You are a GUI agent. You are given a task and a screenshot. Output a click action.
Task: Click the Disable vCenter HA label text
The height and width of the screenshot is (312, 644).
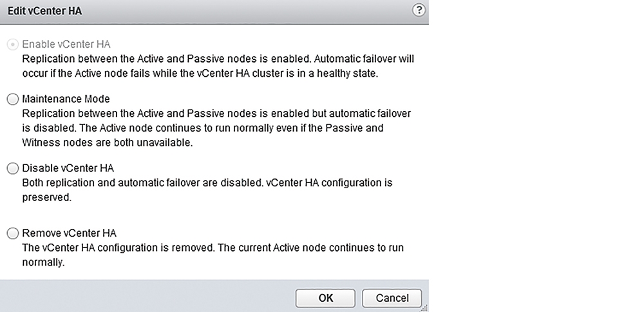coord(68,168)
